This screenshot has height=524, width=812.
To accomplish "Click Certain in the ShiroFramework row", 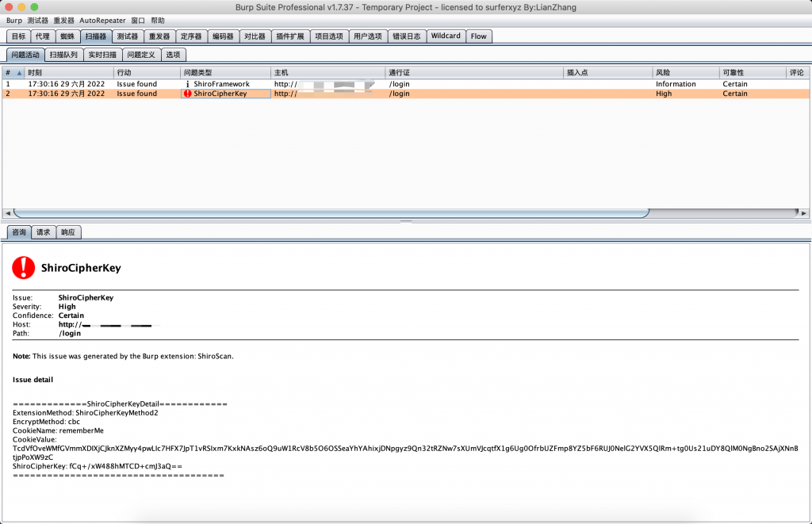I will pos(735,84).
